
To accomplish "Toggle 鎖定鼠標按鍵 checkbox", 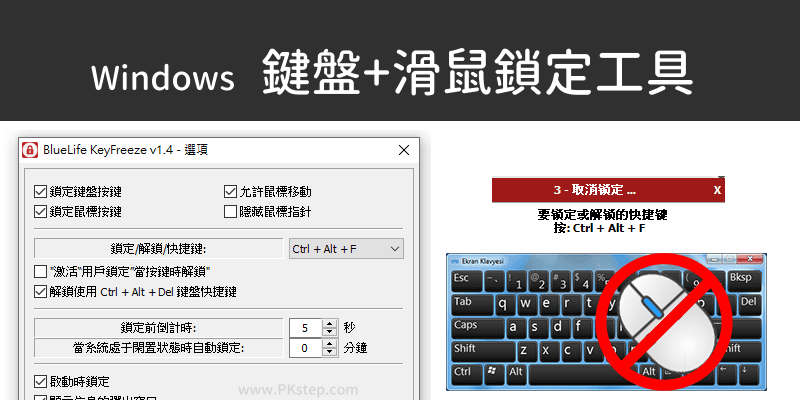I will (40, 211).
